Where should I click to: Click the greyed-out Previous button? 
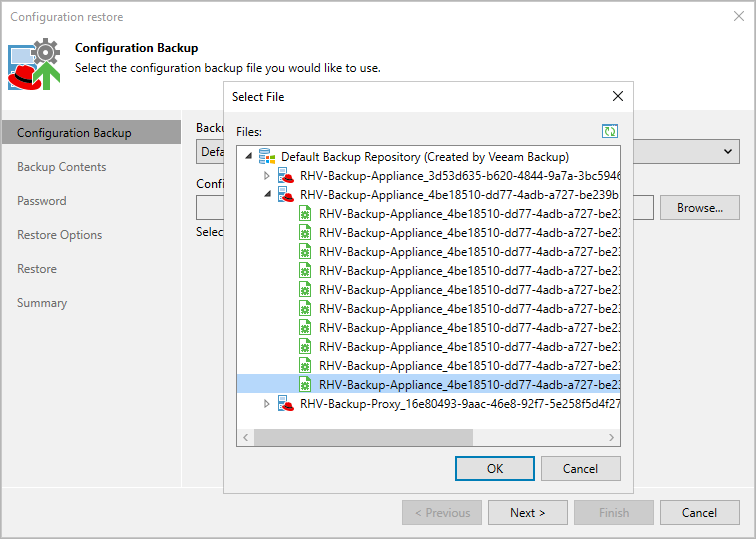442,512
